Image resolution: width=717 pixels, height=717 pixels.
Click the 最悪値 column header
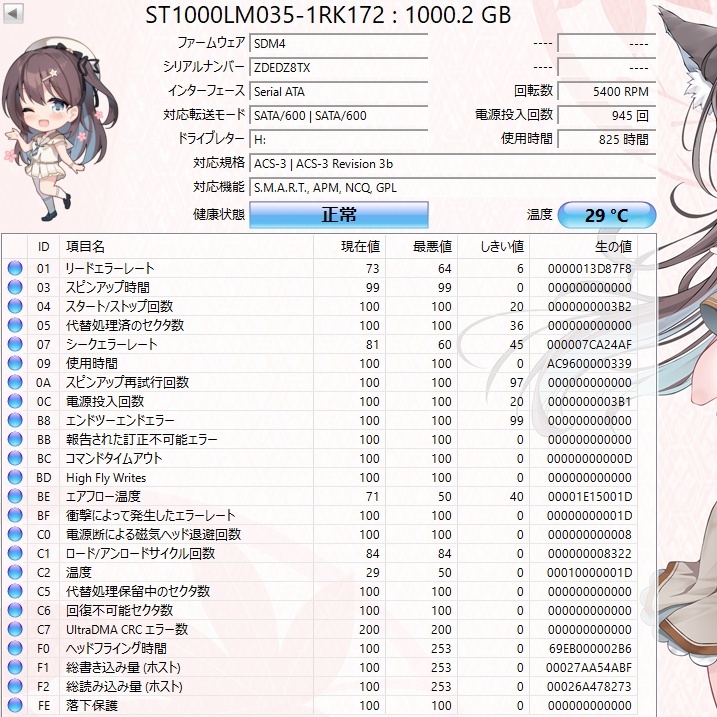tap(422, 247)
